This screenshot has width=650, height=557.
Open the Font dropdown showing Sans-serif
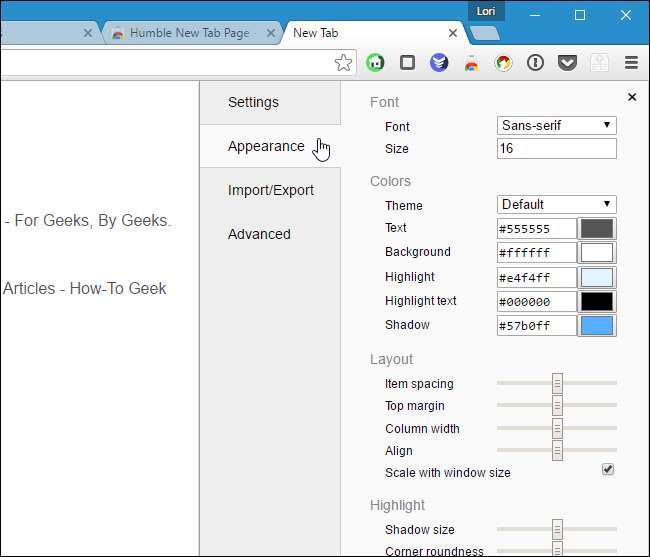pyautogui.click(x=556, y=125)
